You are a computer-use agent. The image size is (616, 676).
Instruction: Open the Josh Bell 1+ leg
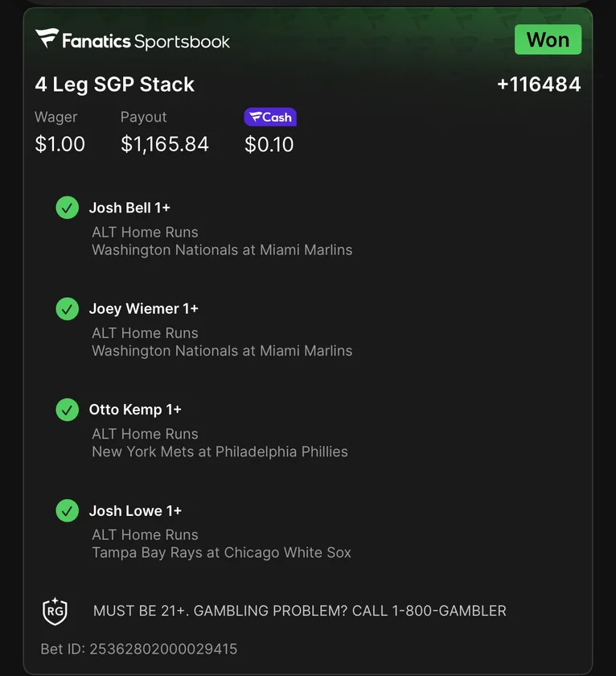(x=129, y=208)
